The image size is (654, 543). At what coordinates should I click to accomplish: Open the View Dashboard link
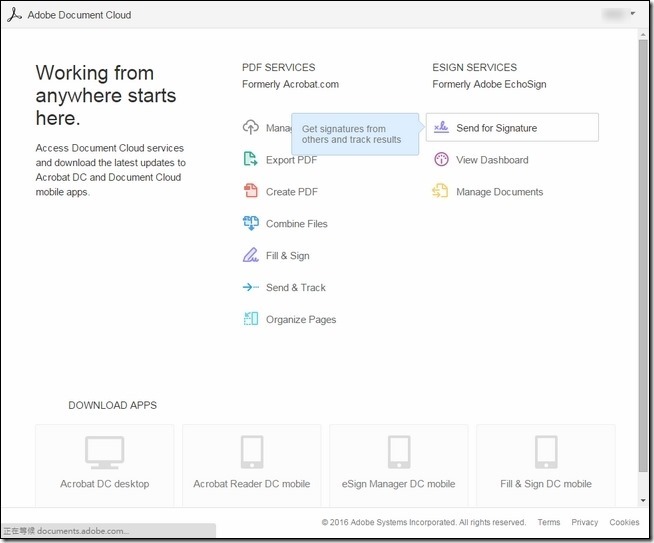pos(492,160)
